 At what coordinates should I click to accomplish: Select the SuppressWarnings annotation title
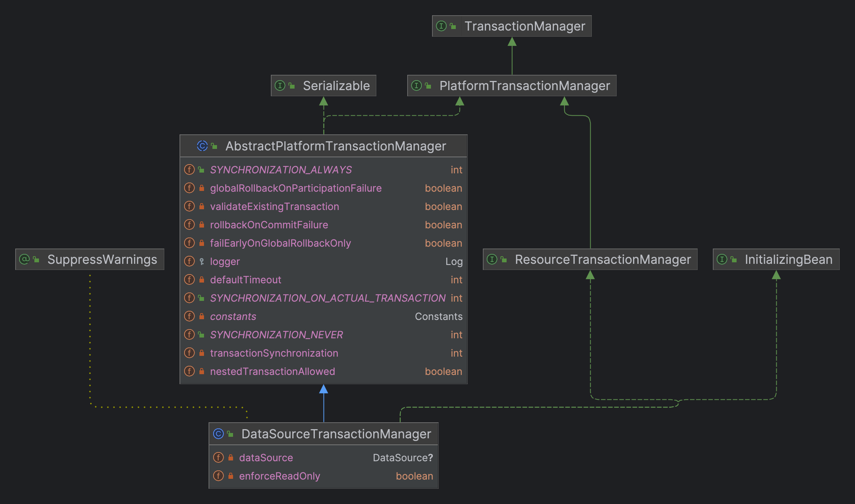tap(102, 259)
